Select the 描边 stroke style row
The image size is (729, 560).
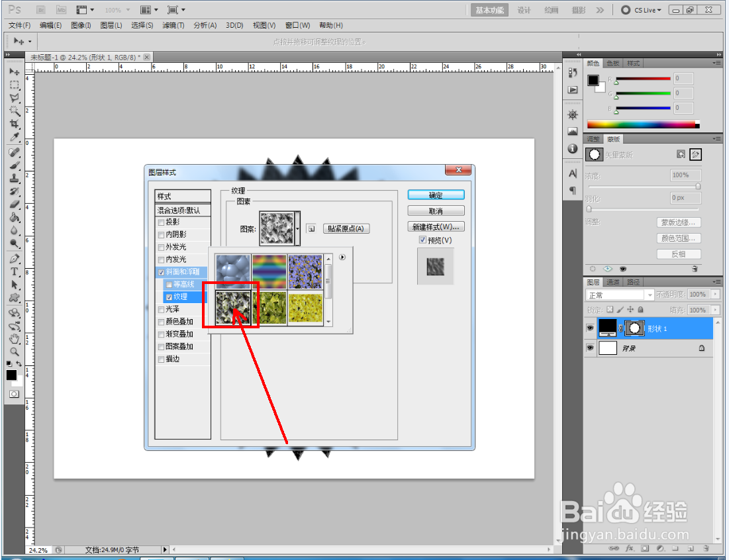[183, 359]
